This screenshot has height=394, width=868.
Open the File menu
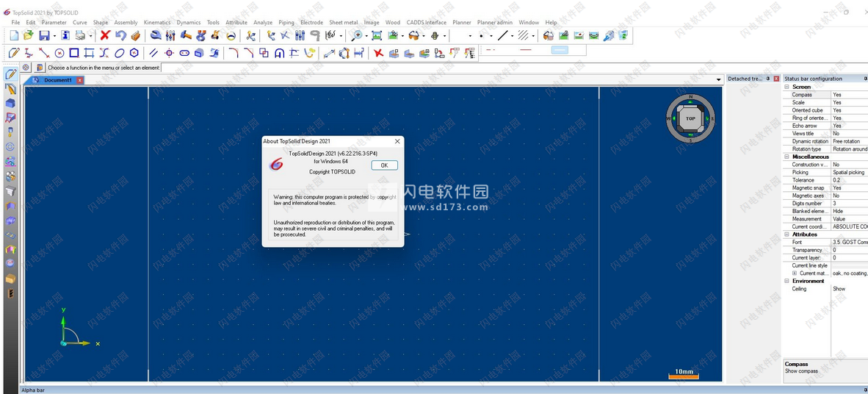[x=15, y=23]
